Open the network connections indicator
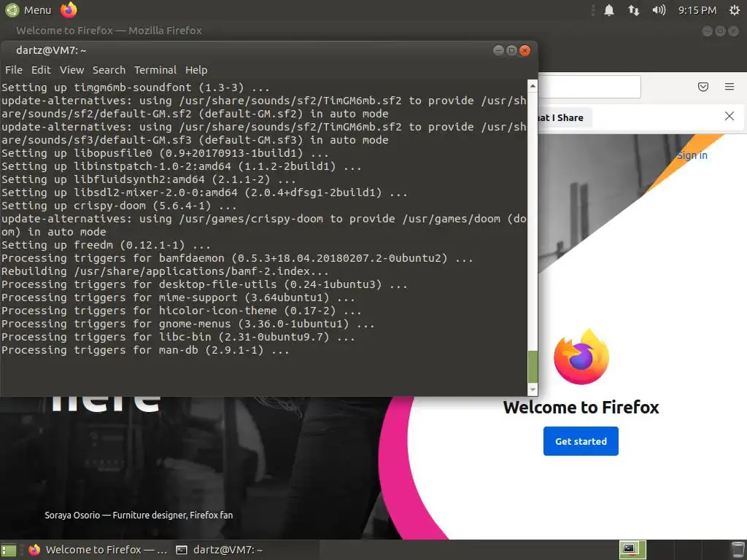 tap(634, 10)
